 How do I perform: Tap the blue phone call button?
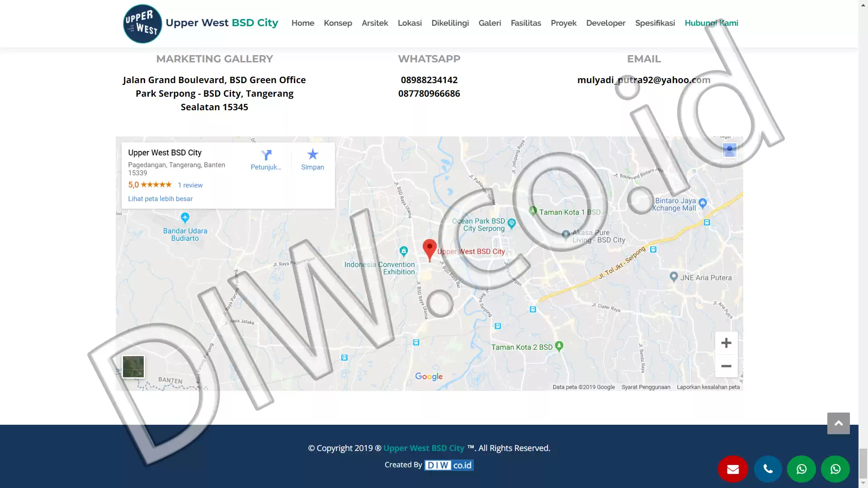[x=768, y=469]
